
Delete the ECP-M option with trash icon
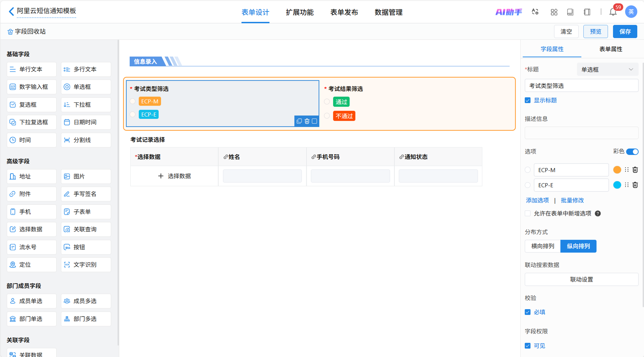pos(635,170)
